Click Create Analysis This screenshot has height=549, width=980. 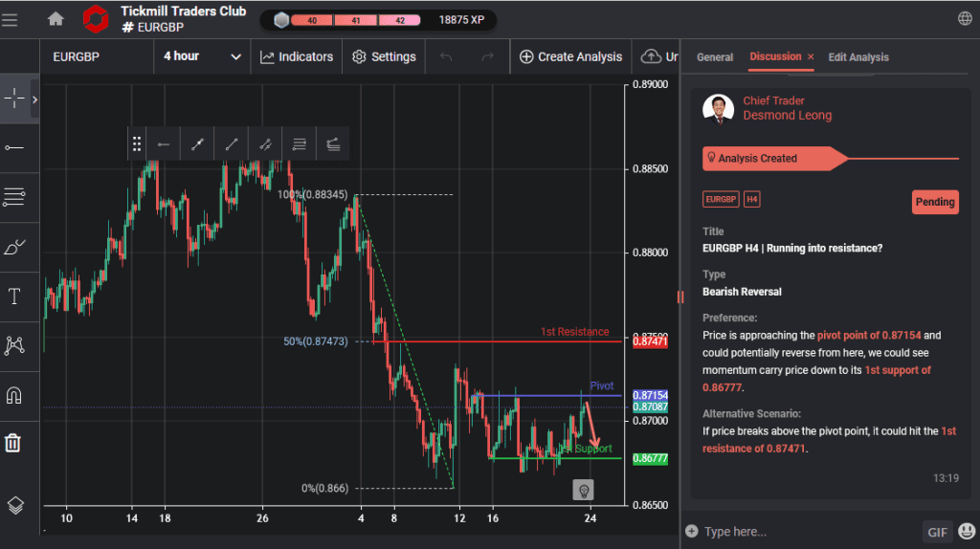point(570,56)
